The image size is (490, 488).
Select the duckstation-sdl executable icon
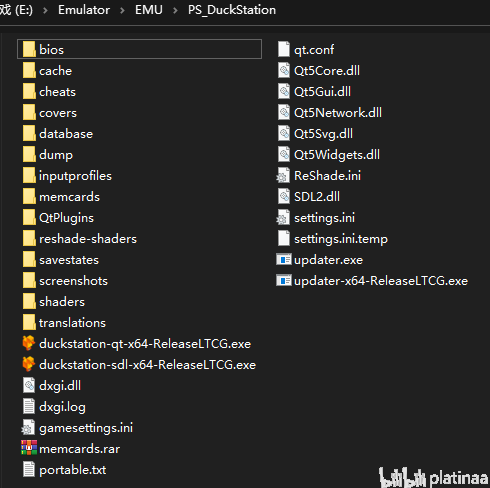29,364
